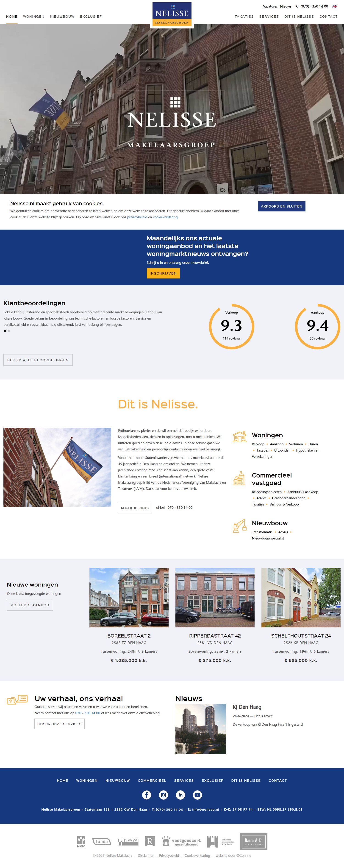
Task: Open the Facebook page icon in footer
Action: [x=146, y=795]
